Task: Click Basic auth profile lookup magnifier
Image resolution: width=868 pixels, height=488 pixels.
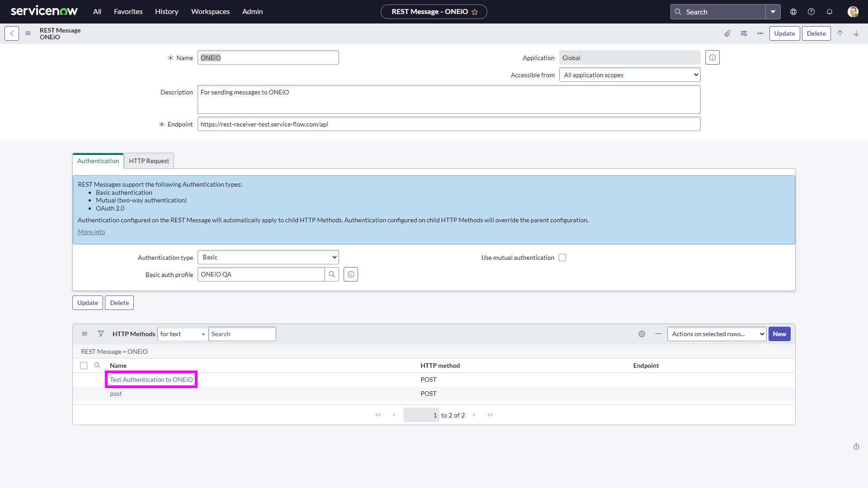Action: coord(332,274)
